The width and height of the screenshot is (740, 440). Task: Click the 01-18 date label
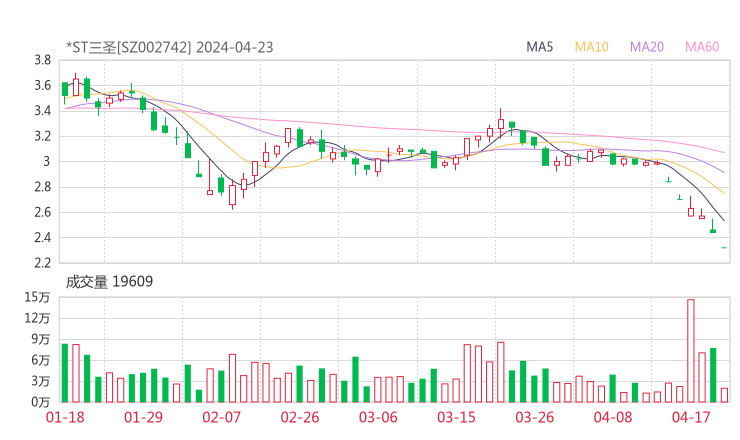point(65,417)
